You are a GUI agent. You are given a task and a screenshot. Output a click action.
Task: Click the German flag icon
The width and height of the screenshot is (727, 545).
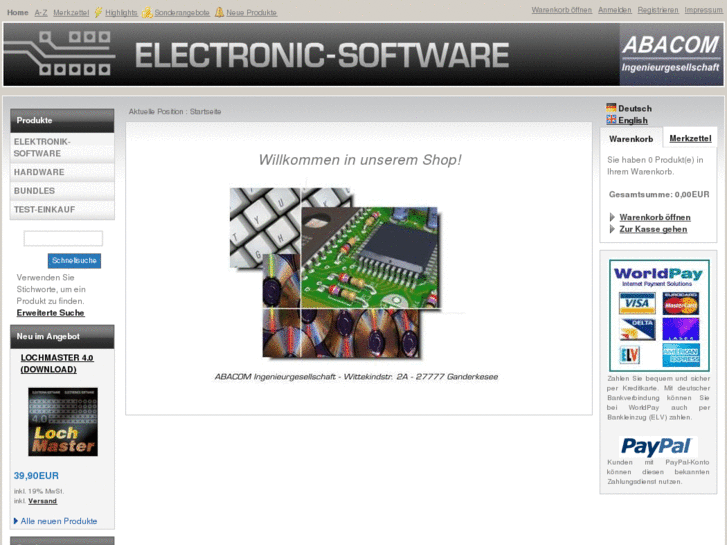click(611, 108)
